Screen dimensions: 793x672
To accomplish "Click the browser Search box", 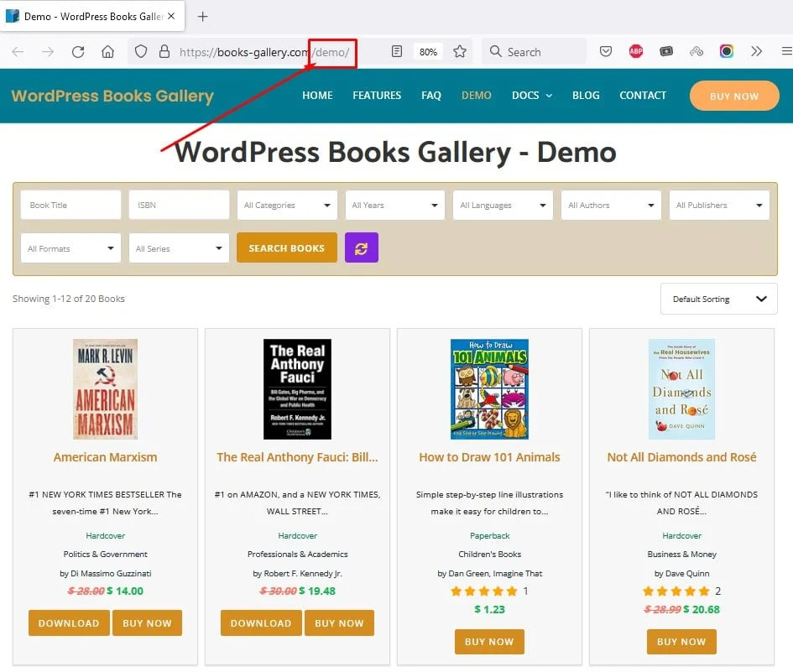I will (534, 51).
